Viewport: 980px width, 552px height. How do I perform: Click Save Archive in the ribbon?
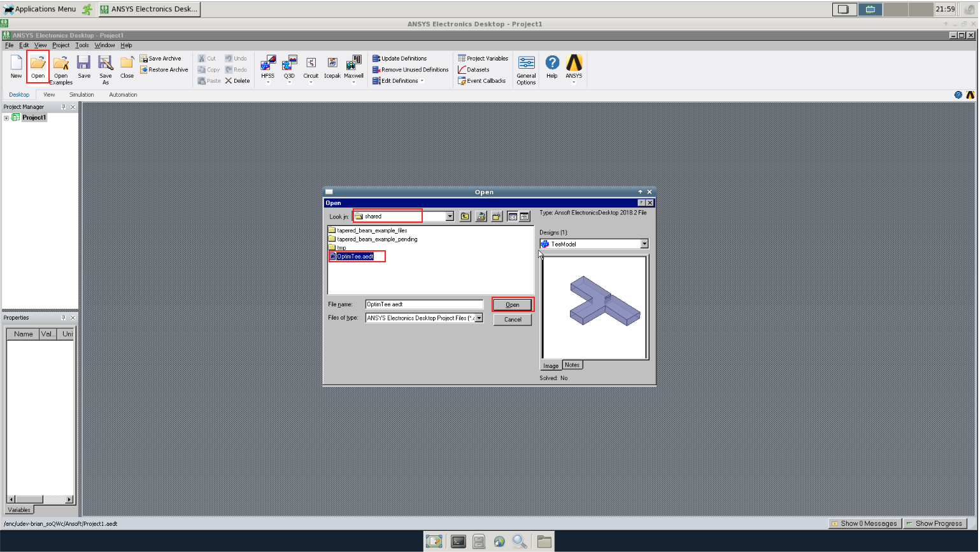click(x=160, y=59)
